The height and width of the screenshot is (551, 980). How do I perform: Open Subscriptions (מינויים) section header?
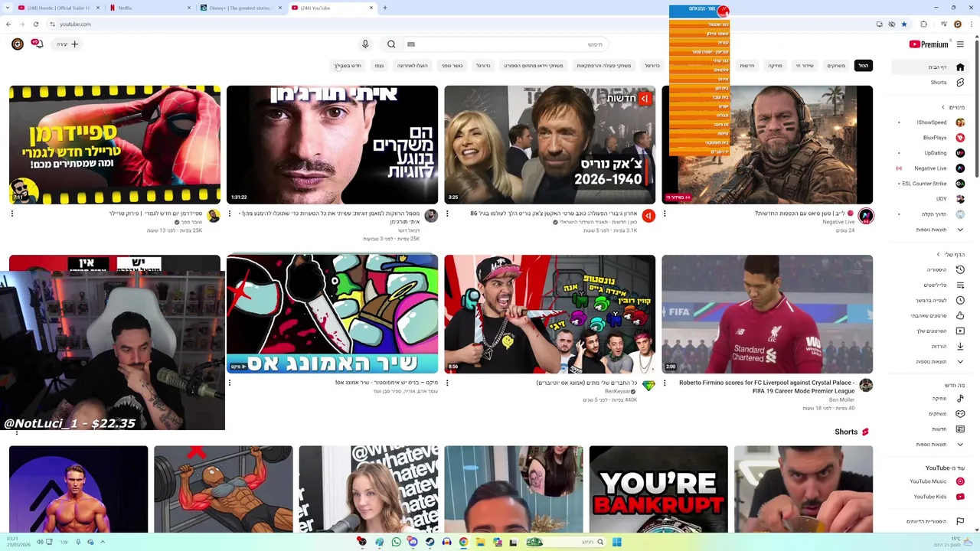point(953,107)
